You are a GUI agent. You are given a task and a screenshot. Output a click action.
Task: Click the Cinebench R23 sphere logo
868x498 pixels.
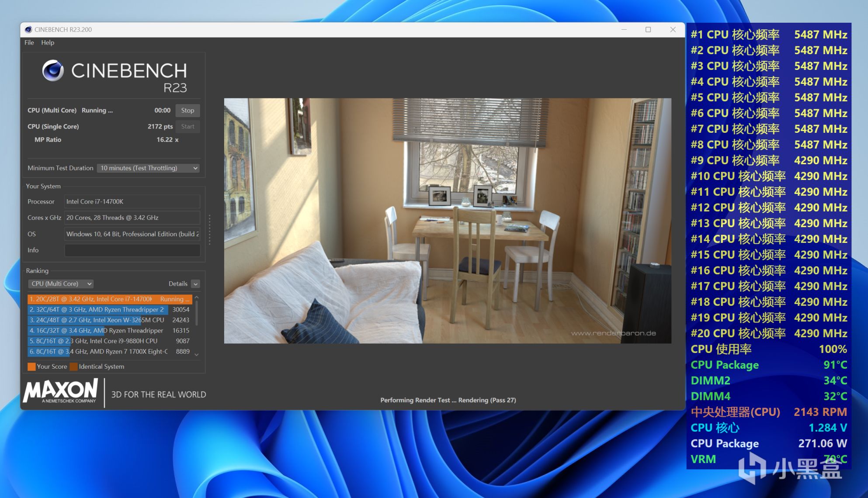(x=53, y=71)
